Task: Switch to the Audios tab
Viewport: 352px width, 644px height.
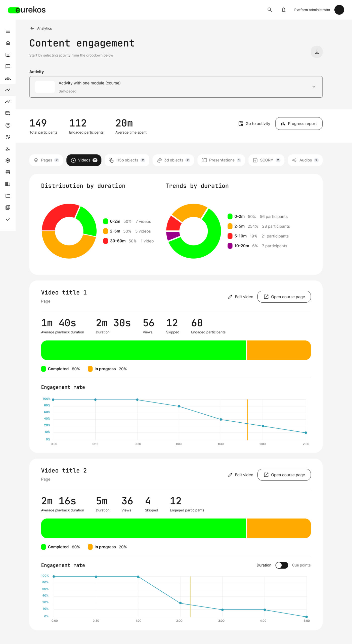Action: (305, 160)
